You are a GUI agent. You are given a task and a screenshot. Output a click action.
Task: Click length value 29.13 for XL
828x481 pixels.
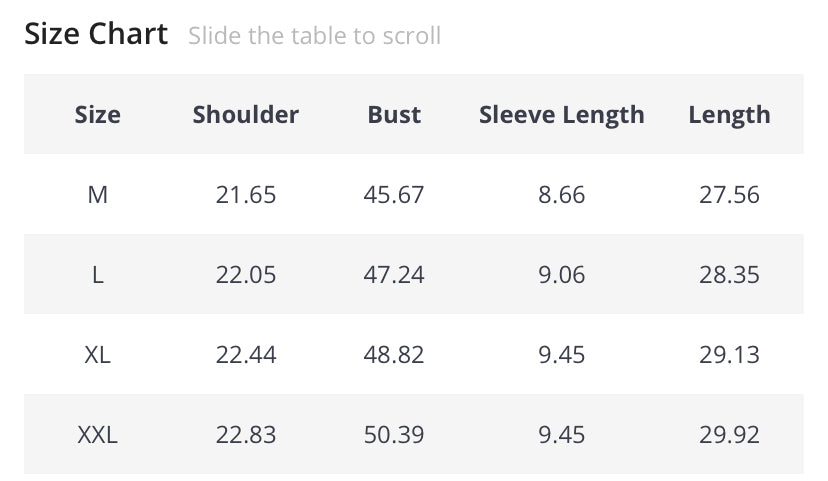[x=729, y=355]
